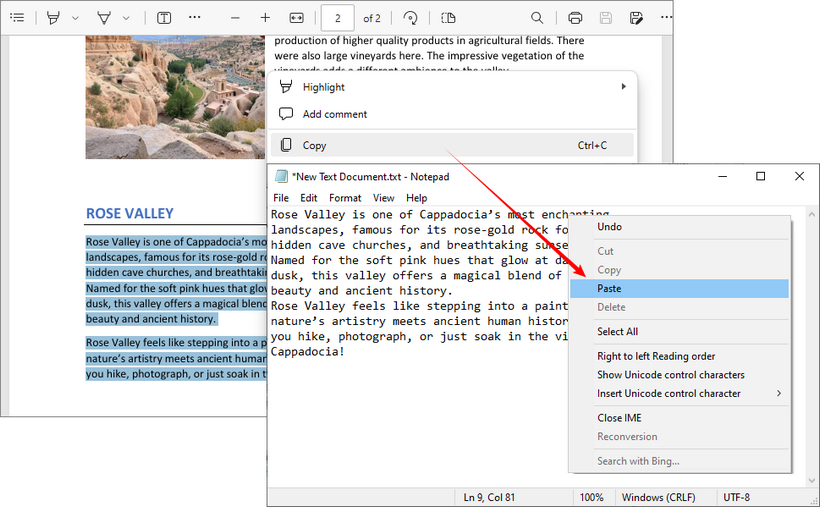Expand the Draw tool dropdown arrow
The image size is (820, 507).
126,18
